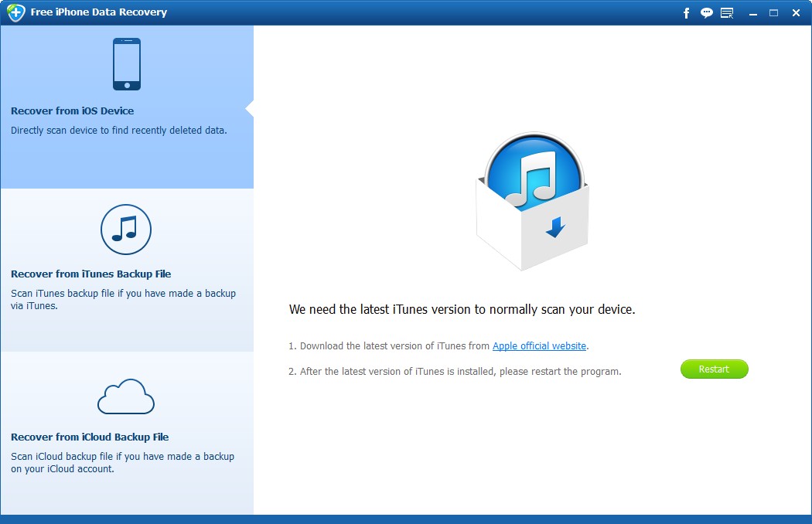
Task: Switch to Recover from iTunes Backup File
Action: [90, 274]
